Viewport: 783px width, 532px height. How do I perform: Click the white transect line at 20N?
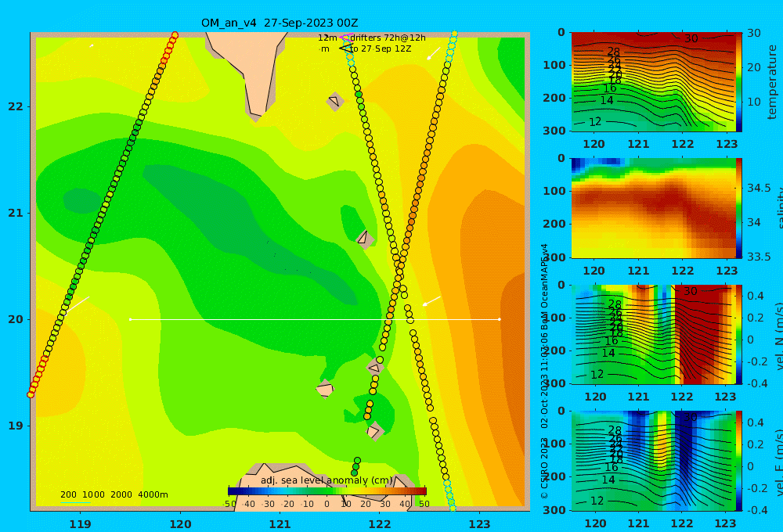(315, 319)
